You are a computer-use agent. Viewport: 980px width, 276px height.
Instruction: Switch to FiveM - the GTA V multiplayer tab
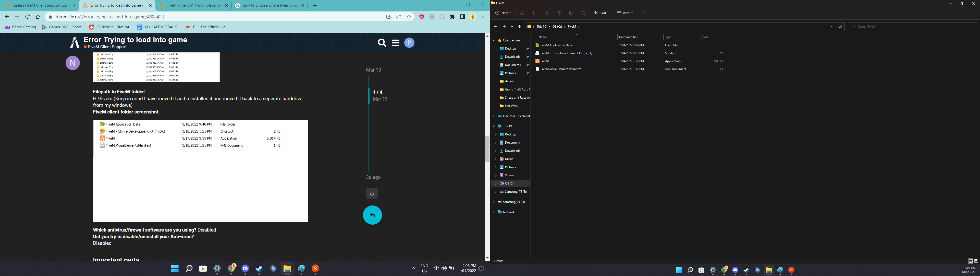[194, 5]
